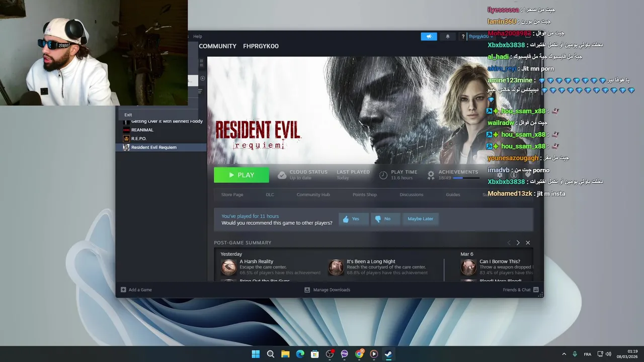
Task: Select REANIMAL in the game library
Action: tap(142, 130)
